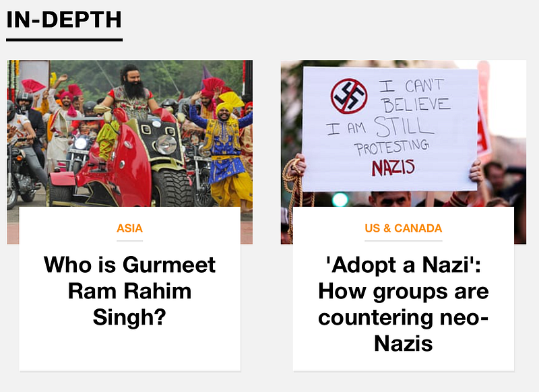This screenshot has height=392, width=539.
Task: Open the ASIA category link
Action: (x=129, y=228)
